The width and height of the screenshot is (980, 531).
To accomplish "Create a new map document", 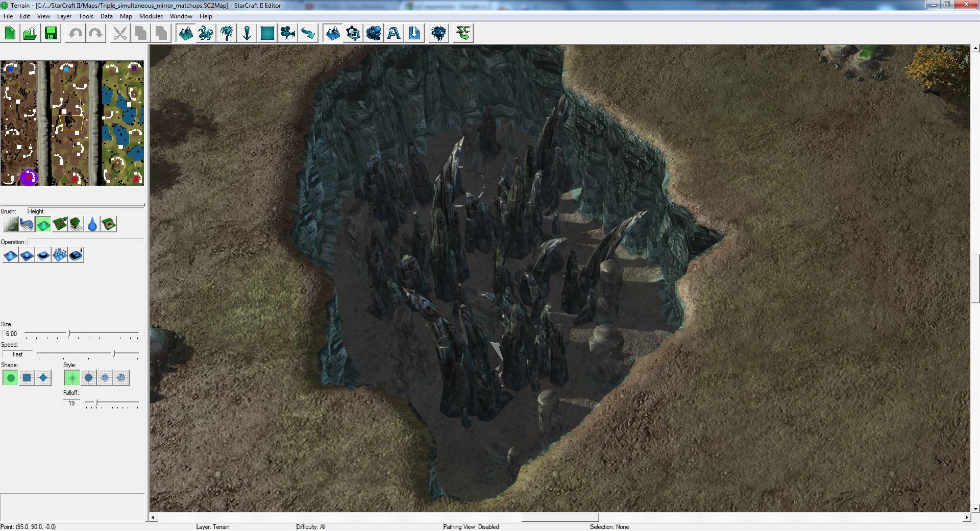I will pyautogui.click(x=10, y=34).
